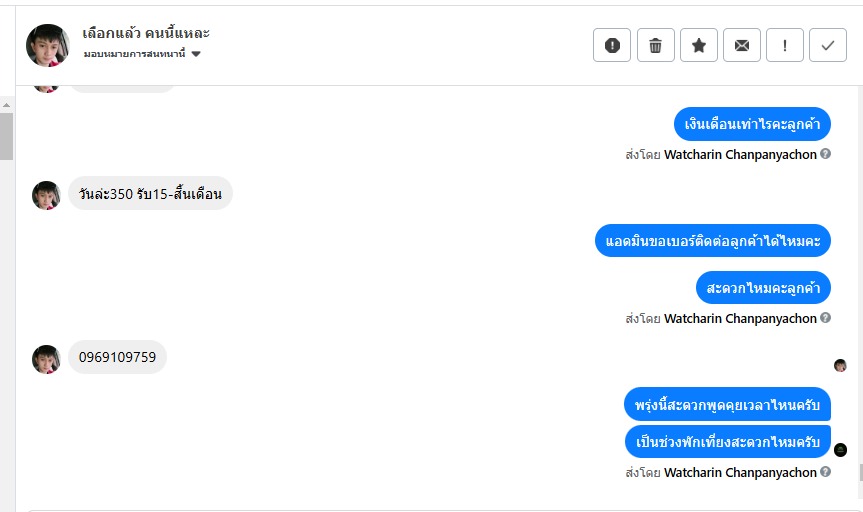Click the scroll up arrow on left scrollbar
863x512 pixels.
[7, 105]
